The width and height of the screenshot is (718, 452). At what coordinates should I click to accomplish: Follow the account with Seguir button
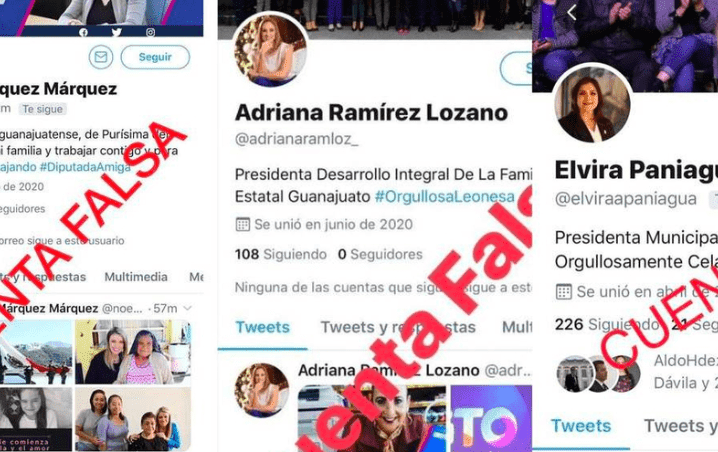tap(155, 57)
